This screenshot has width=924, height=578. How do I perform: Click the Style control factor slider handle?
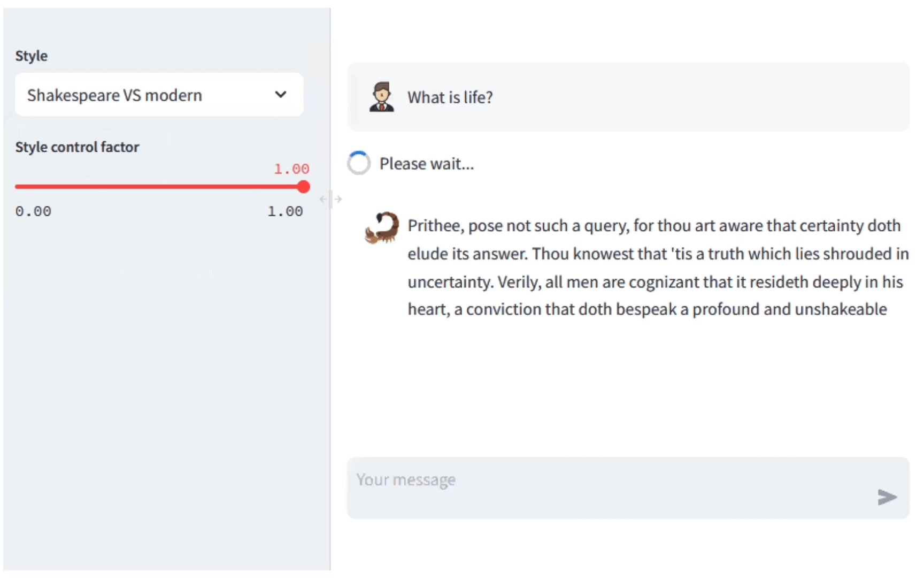(x=303, y=187)
